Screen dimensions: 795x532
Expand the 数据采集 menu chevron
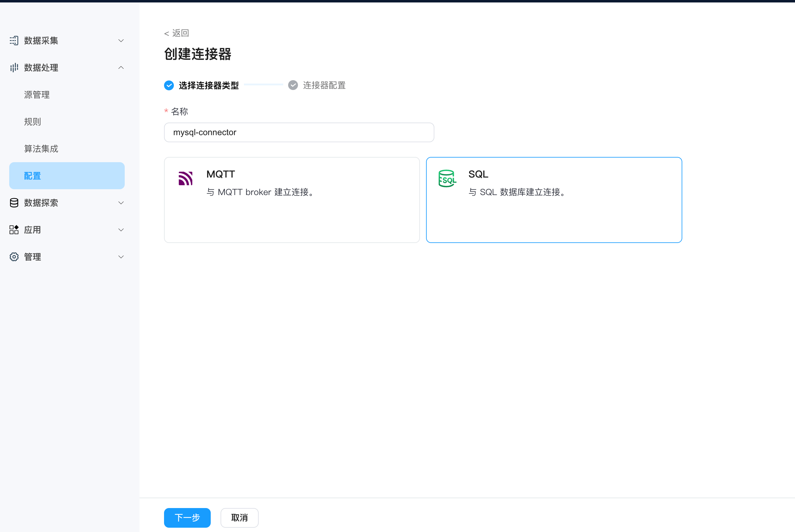click(121, 41)
